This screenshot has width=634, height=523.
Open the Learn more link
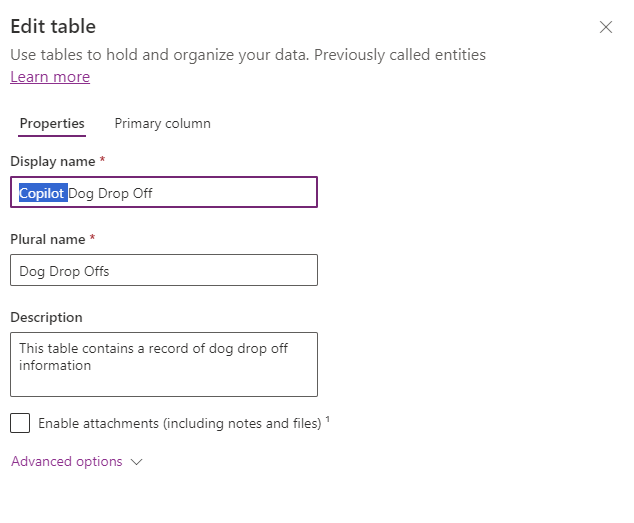point(50,77)
